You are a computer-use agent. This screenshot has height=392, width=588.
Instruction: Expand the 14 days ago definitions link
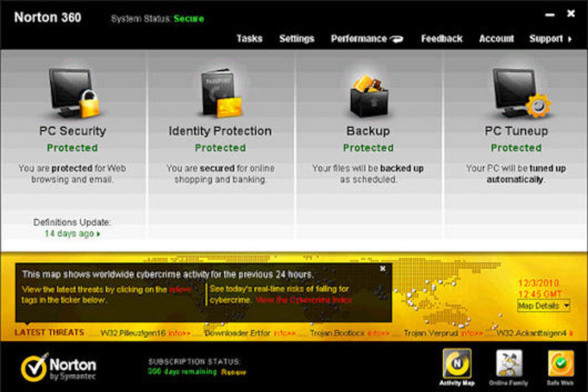click(72, 234)
